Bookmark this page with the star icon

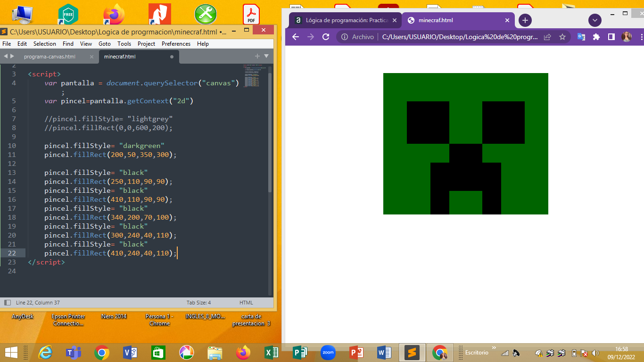click(562, 37)
